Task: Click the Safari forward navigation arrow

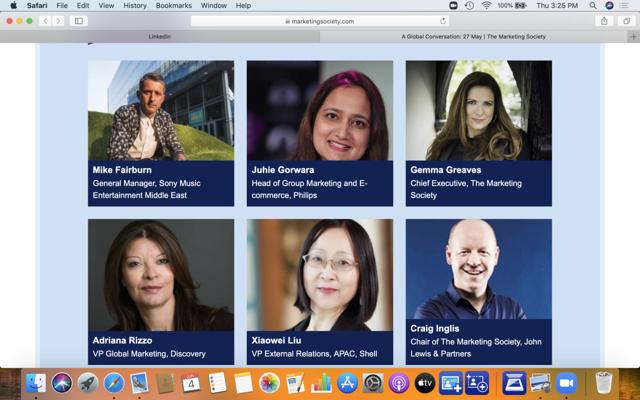Action: pyautogui.click(x=58, y=21)
